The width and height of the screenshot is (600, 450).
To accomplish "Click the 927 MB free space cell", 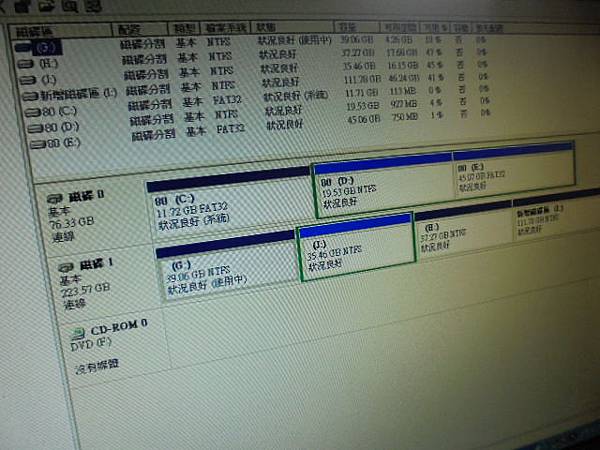I will (x=404, y=104).
